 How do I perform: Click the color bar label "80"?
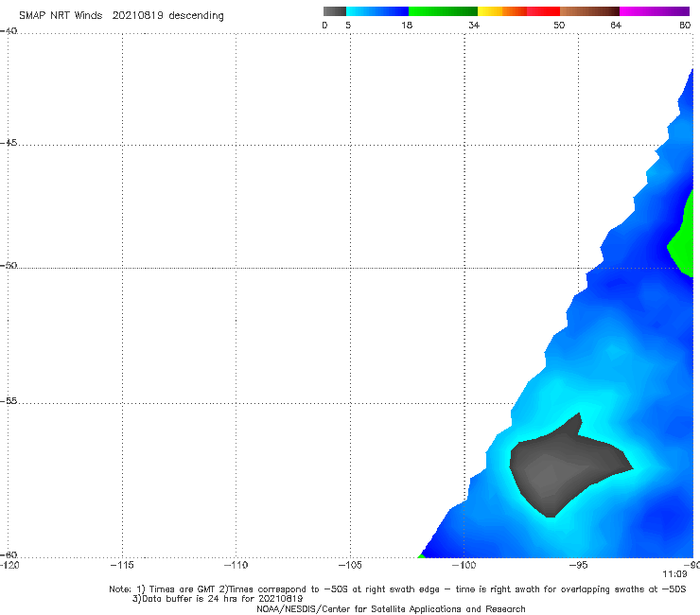[685, 25]
